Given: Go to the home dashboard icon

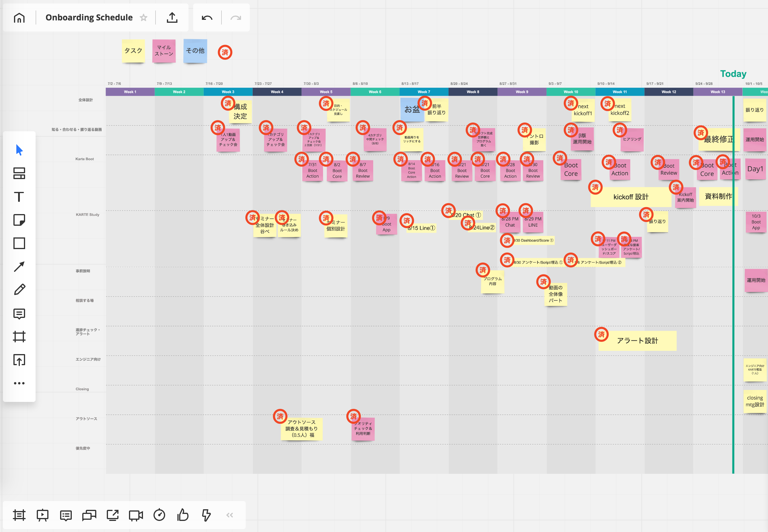Looking at the screenshot, I should click(x=19, y=18).
